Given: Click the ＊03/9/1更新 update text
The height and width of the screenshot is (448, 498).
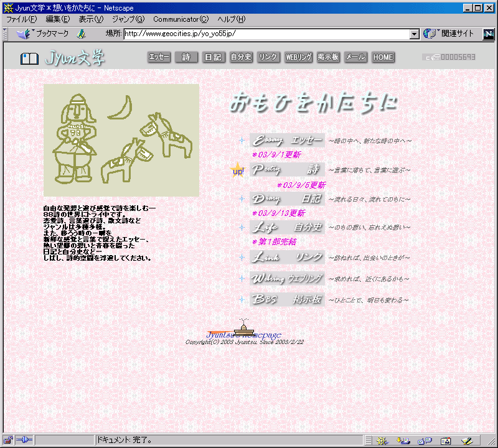Looking at the screenshot, I should click(x=276, y=155).
